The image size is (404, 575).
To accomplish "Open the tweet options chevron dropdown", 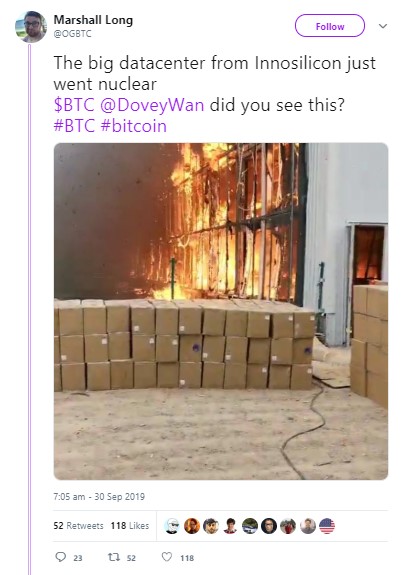I will 383,26.
